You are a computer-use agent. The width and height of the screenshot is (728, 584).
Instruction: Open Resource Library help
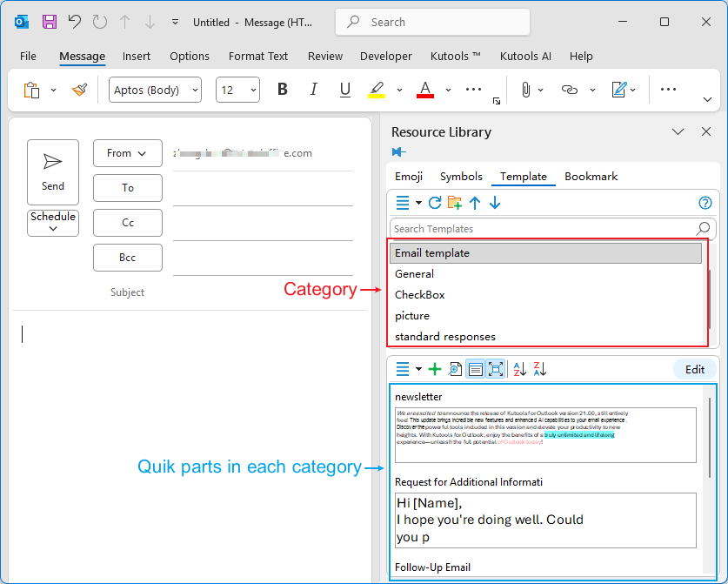click(705, 203)
